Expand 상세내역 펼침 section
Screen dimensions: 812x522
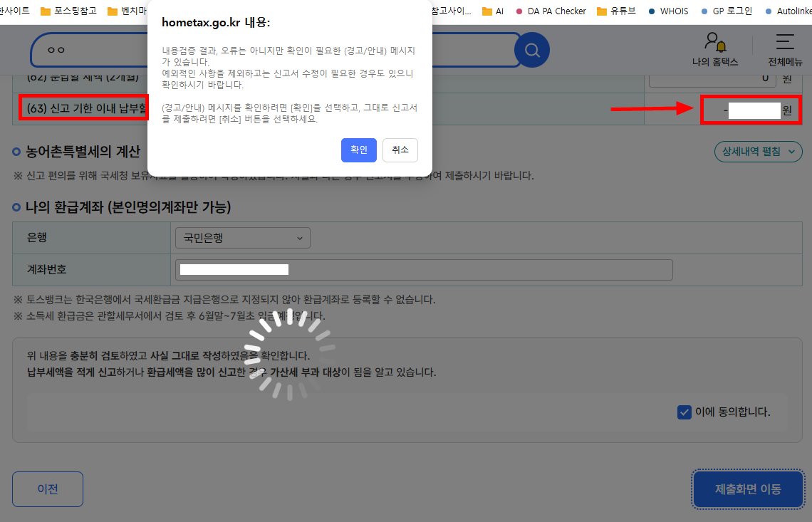pyautogui.click(x=758, y=152)
